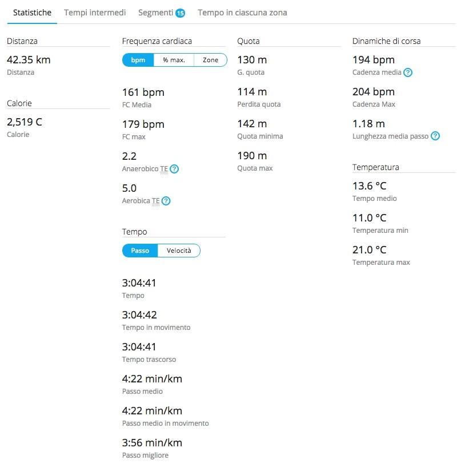Click the Segmenti count badge 15
The width and height of the screenshot is (473, 476).
click(180, 13)
